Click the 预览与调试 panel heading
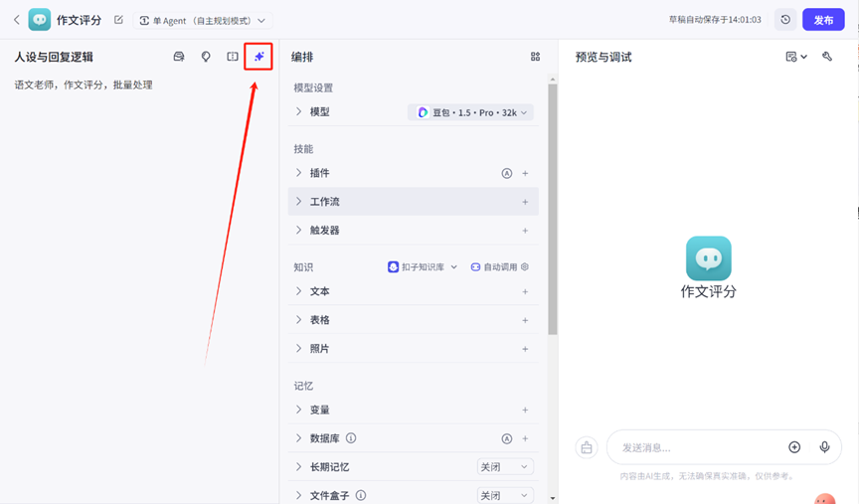 [x=603, y=57]
